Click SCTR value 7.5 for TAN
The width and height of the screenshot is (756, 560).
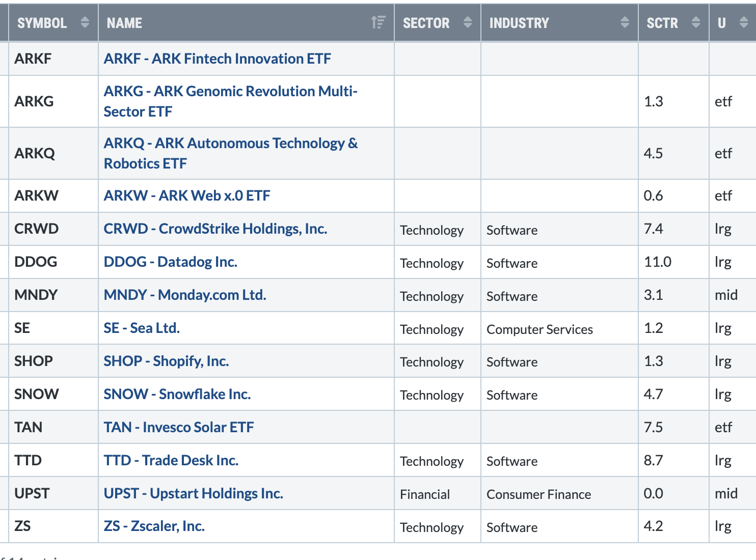coord(653,427)
